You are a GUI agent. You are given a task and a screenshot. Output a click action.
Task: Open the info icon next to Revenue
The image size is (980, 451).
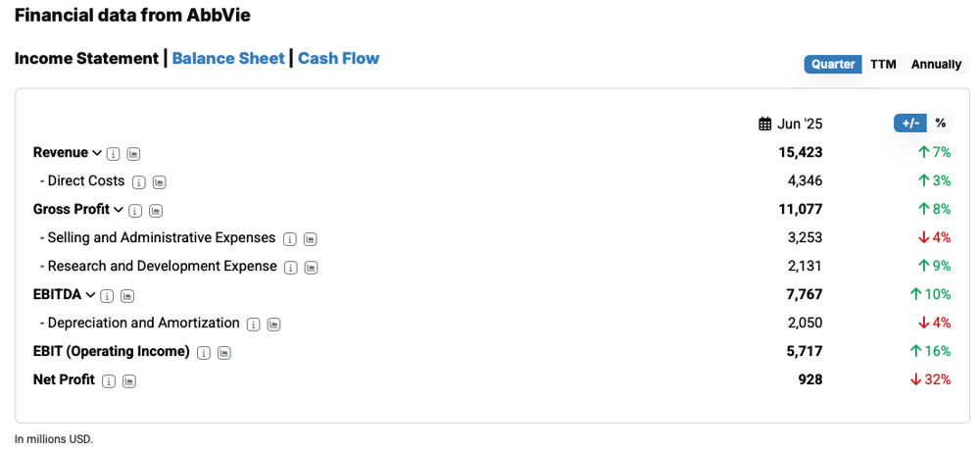tap(113, 153)
